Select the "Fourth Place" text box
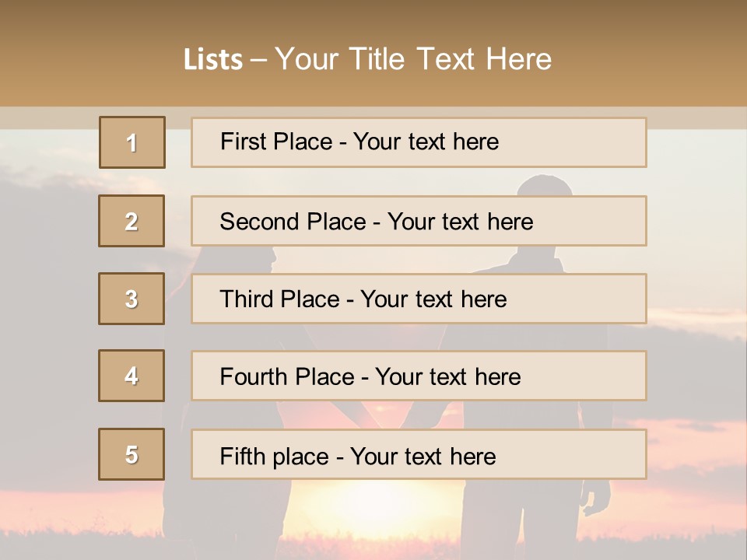Viewport: 747px width, 560px height. pyautogui.click(x=419, y=376)
